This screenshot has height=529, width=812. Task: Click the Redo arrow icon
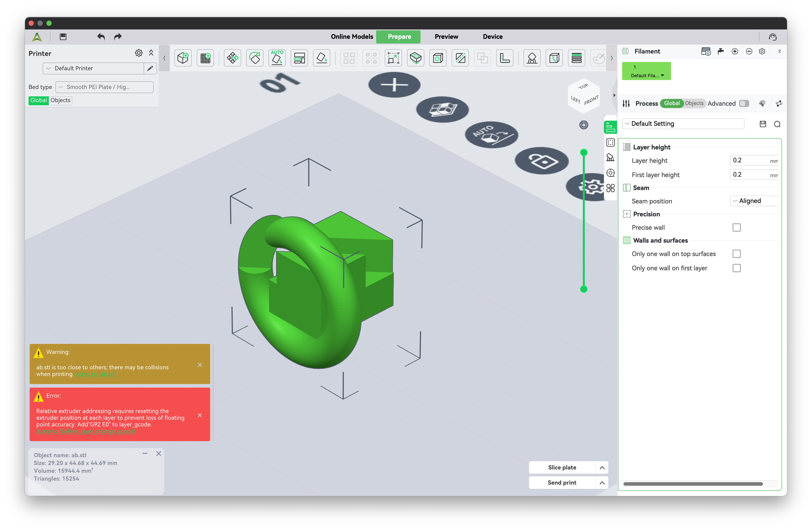tap(118, 37)
